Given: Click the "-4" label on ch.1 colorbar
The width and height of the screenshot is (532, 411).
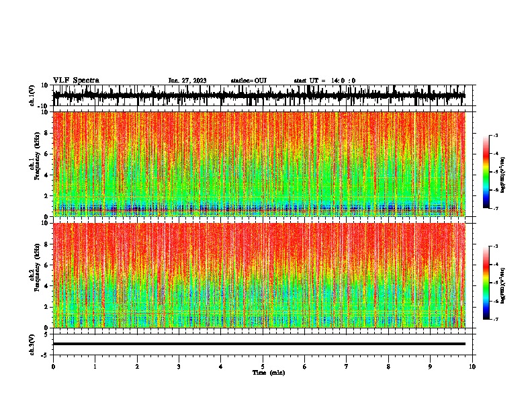Looking at the screenshot, I should [496, 154].
